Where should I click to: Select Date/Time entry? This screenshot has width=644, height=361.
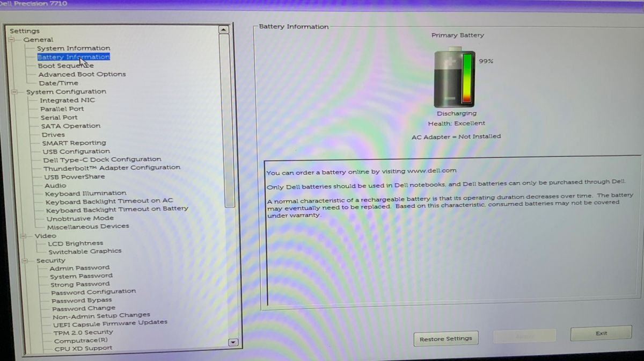point(58,83)
